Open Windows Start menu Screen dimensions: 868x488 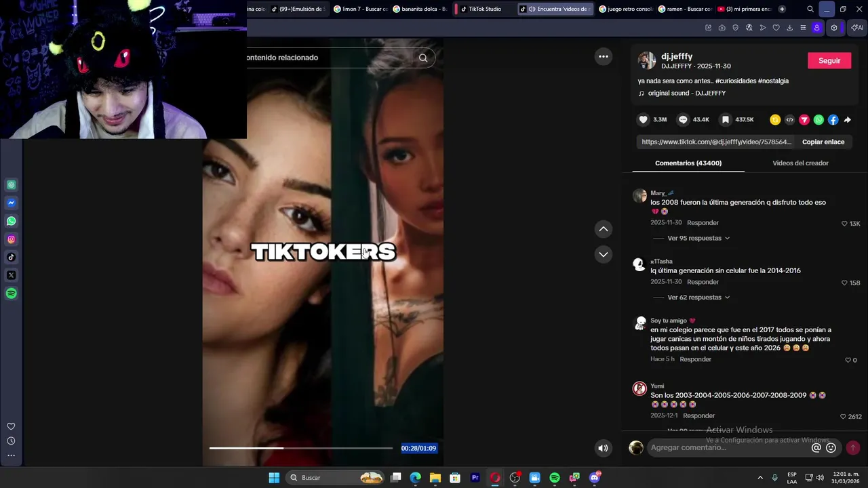(274, 478)
